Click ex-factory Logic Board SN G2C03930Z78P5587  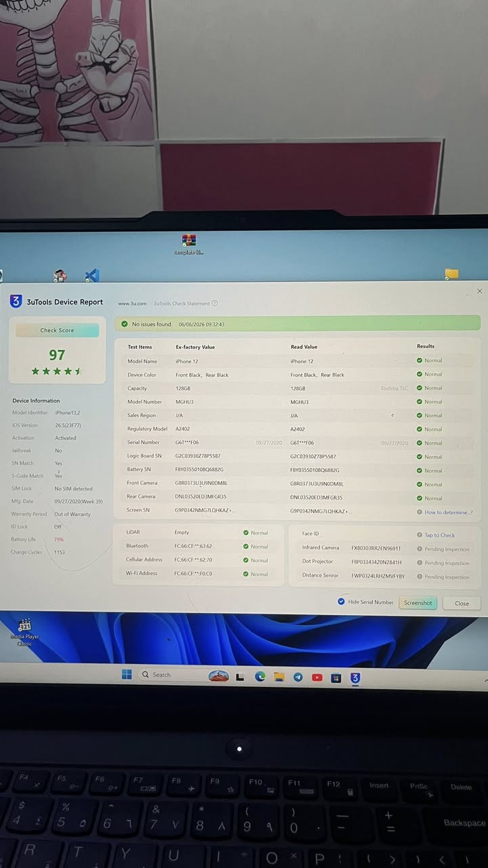pyautogui.click(x=198, y=456)
